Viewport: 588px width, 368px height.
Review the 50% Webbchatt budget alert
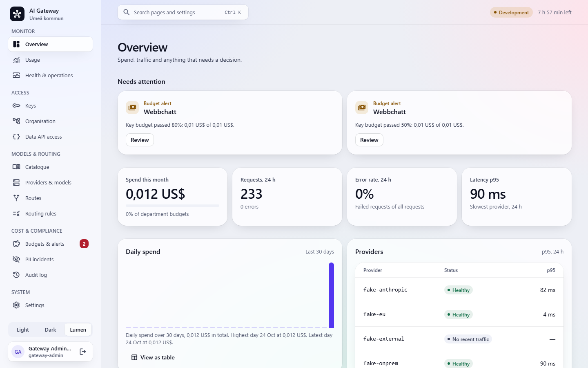tap(369, 140)
